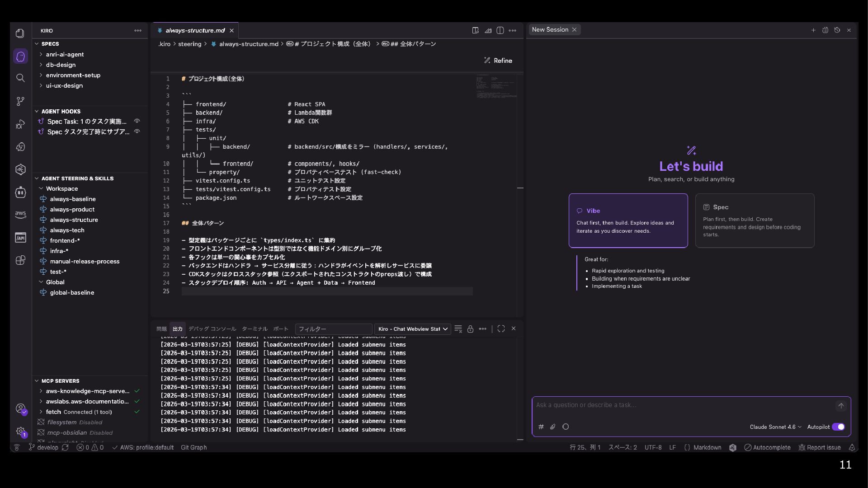
Task: Switch to the 問題 panel tab
Action: pyautogui.click(x=161, y=329)
